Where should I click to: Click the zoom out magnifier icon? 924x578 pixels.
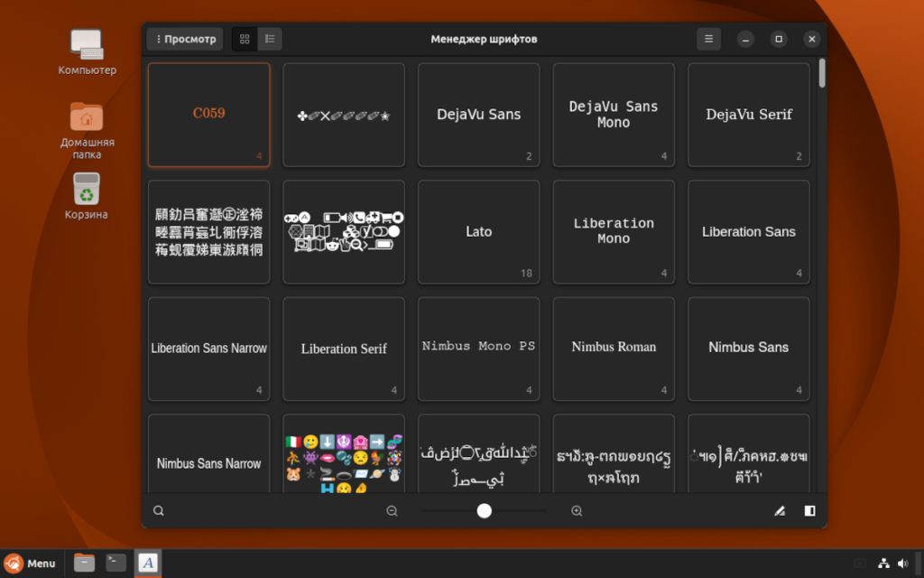pos(392,511)
